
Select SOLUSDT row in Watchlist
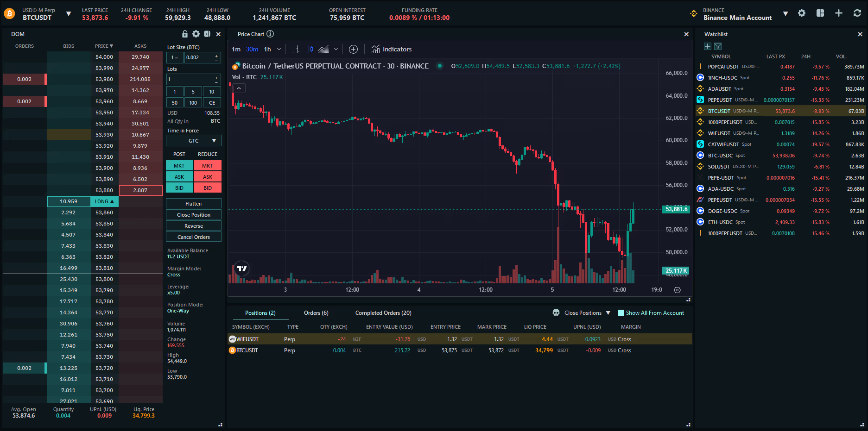coord(781,167)
